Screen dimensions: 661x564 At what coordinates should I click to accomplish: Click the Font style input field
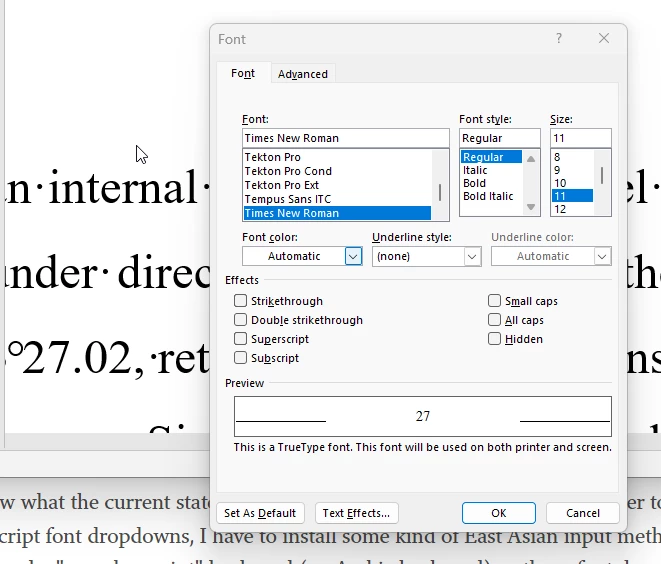point(500,138)
